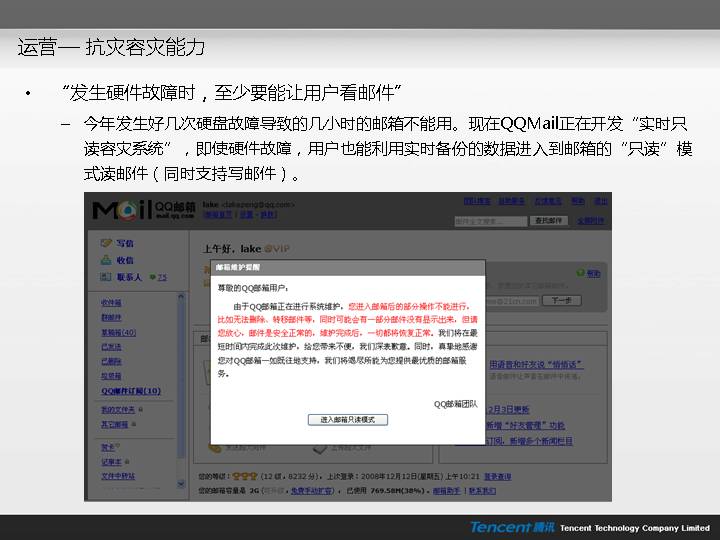Click the Tencent 腾讯 logo in footer
Screen dimensions: 720x540
(x=511, y=527)
